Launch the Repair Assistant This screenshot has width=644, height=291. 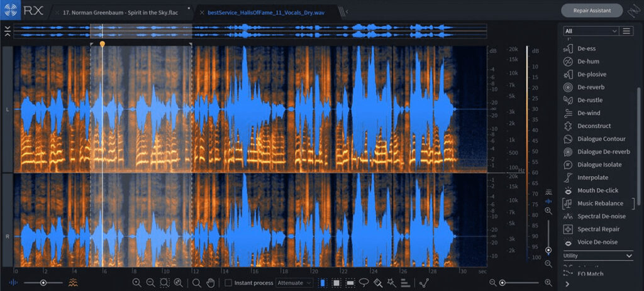tap(592, 10)
